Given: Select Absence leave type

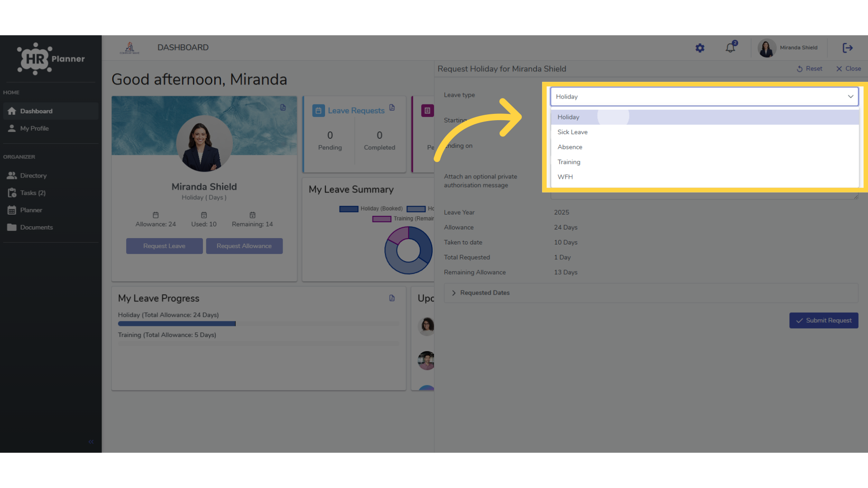Looking at the screenshot, I should pyautogui.click(x=704, y=147).
